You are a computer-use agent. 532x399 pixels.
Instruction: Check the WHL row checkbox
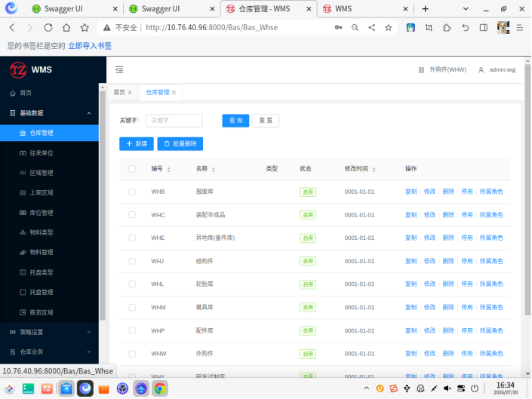click(x=132, y=284)
